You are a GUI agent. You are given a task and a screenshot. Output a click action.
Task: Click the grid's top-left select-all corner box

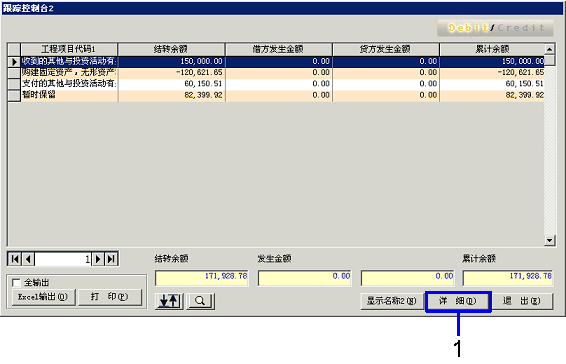pyautogui.click(x=14, y=49)
